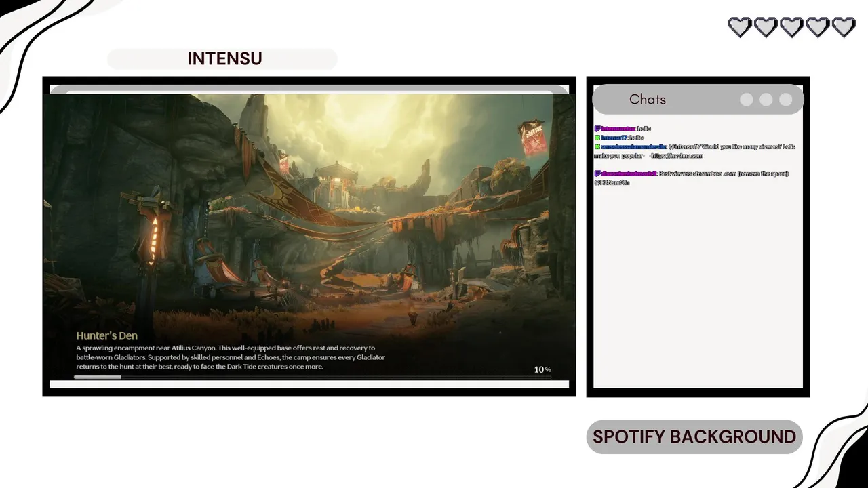This screenshot has height=488, width=868.
Task: Click the SPOTIFY BACKGROUND label
Action: [x=694, y=436]
